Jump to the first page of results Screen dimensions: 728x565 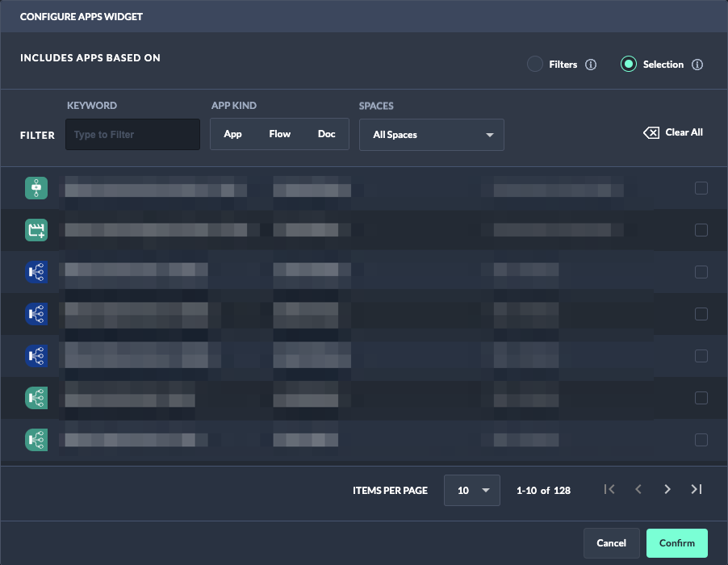(609, 489)
